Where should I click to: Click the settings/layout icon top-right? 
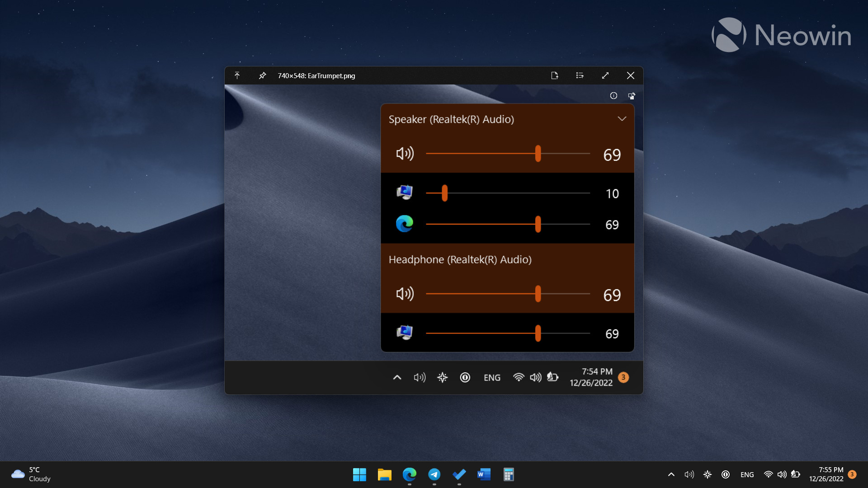[x=580, y=75]
